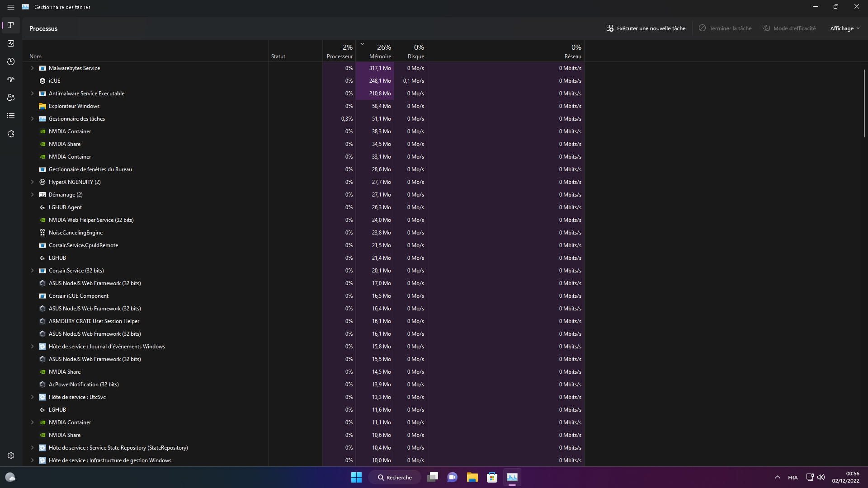Click the Terminer la tâche button
This screenshot has height=488, width=868.
coord(725,28)
